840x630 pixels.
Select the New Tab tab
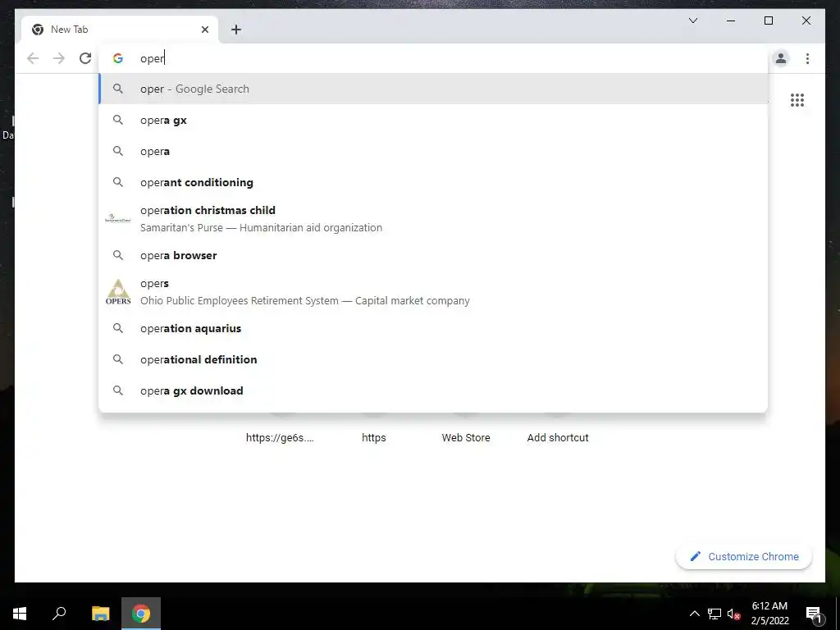[x=120, y=30]
